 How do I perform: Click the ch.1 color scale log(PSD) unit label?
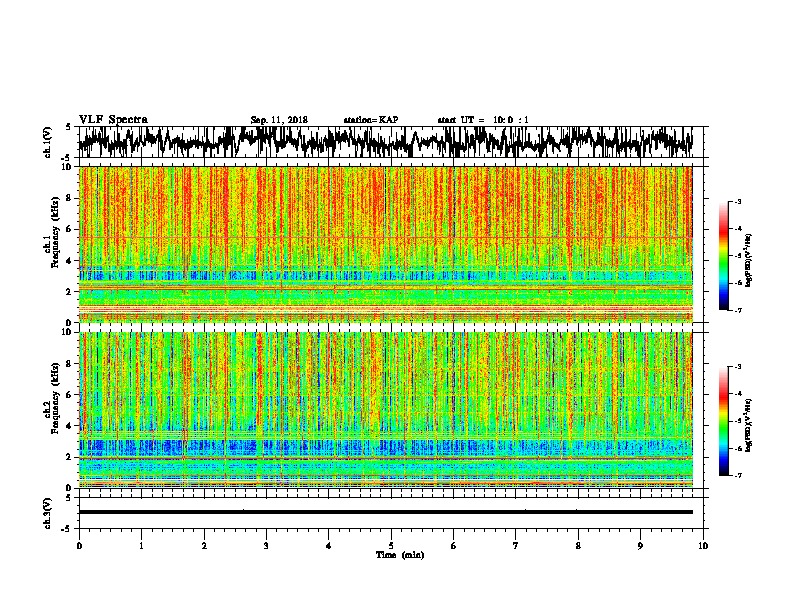click(749, 261)
